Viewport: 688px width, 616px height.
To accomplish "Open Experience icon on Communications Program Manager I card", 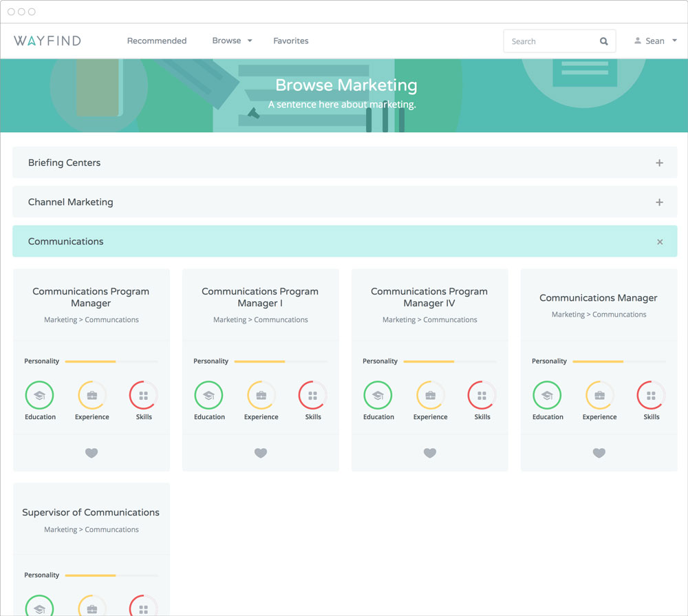I will click(x=261, y=395).
